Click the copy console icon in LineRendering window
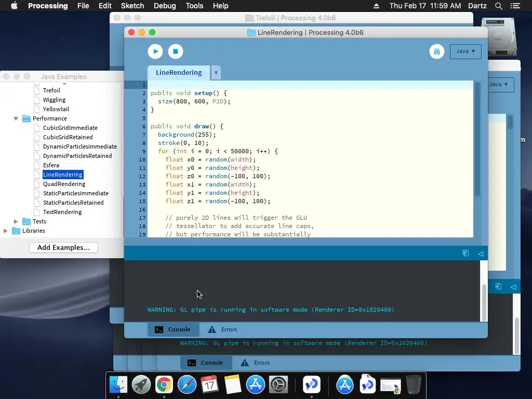The height and width of the screenshot is (399, 532). [x=465, y=253]
